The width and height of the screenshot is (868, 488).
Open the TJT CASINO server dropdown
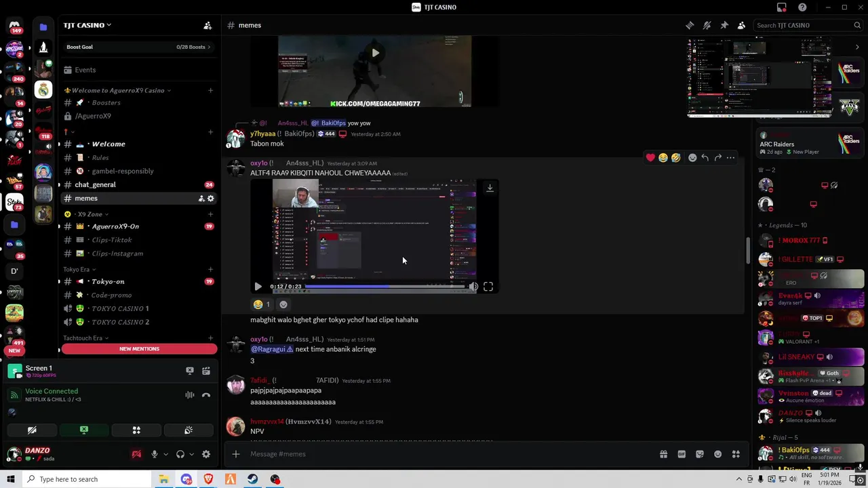click(x=87, y=25)
